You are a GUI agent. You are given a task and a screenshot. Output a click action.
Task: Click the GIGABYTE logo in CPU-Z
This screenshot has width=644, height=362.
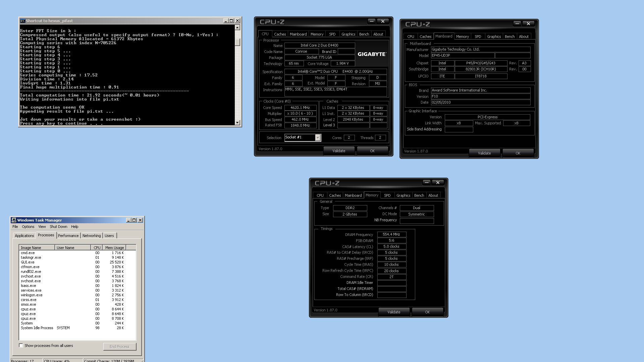click(372, 54)
